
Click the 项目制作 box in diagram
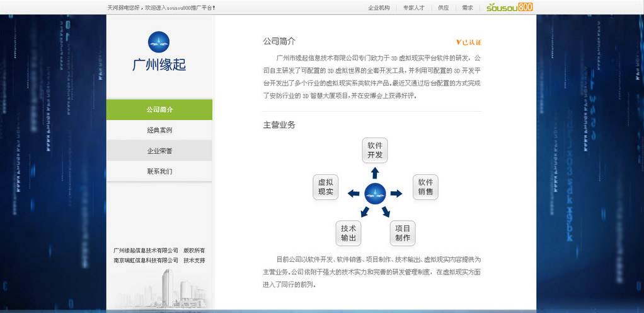403,233
